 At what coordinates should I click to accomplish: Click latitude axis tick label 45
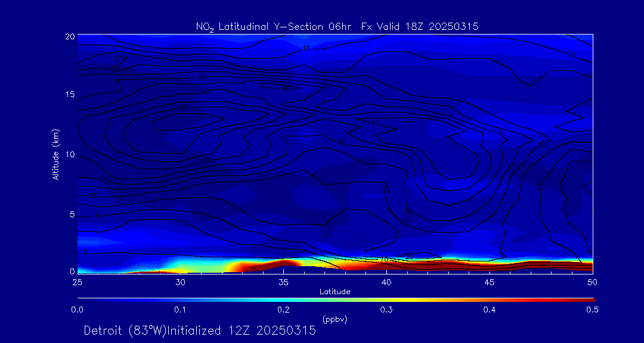click(490, 282)
